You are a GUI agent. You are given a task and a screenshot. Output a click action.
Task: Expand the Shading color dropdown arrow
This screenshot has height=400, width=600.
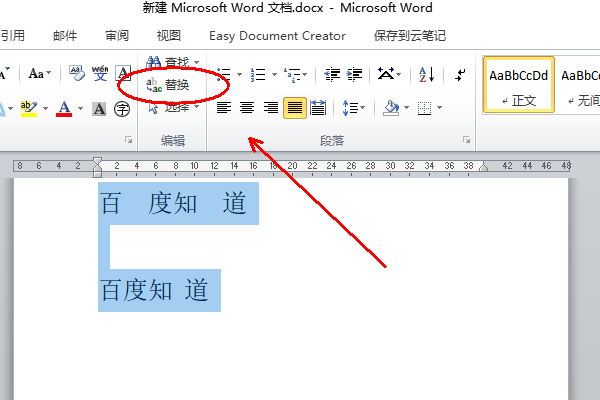(406, 108)
